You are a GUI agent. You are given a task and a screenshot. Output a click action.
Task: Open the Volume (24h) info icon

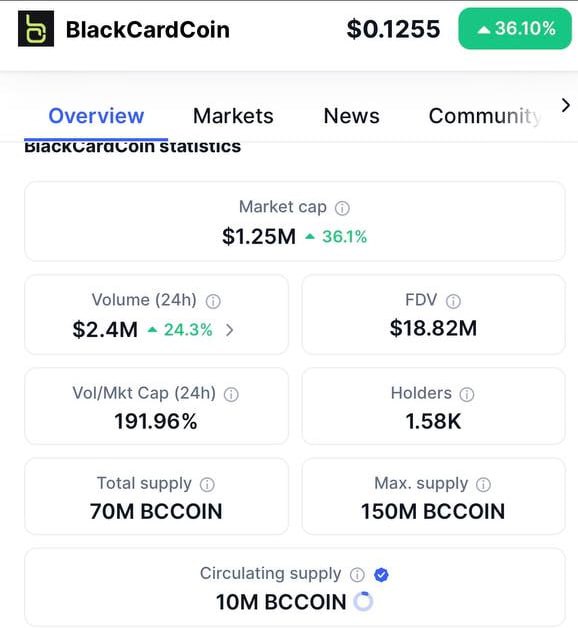213,301
